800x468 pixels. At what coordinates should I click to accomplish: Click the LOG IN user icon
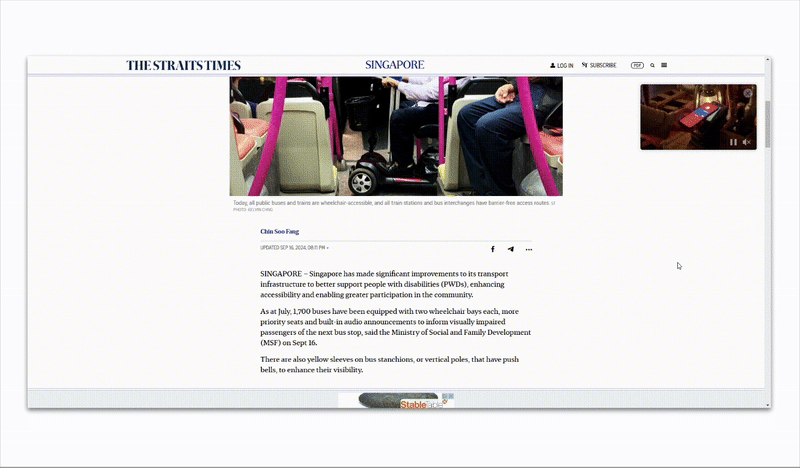[552, 65]
